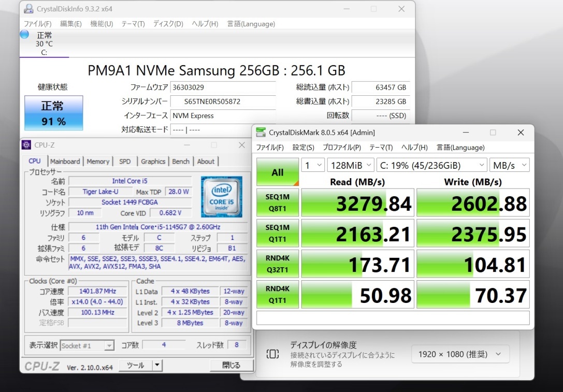Open ヘルプ(H) menu in CrystalDiskInfo
Viewport: 563px width, 392px height.
[x=205, y=24]
